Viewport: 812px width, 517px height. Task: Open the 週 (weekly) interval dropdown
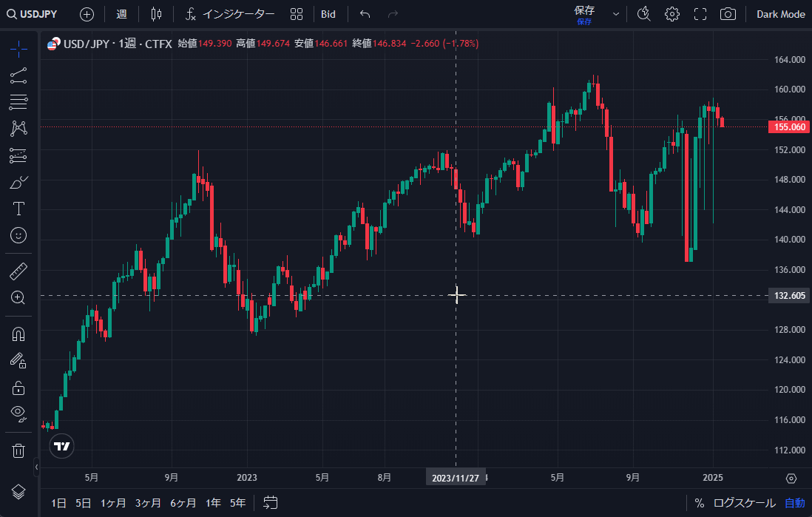click(122, 14)
